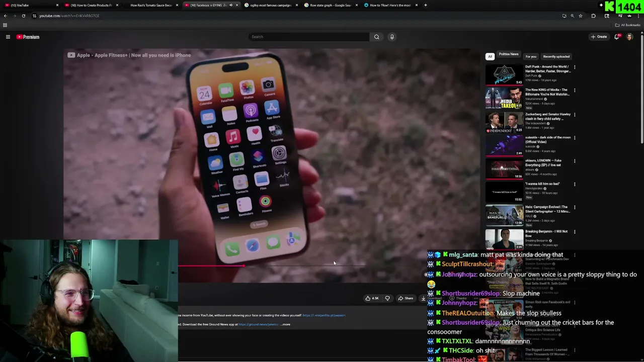Screen dimensions: 644x362
Task: Open options menu for 'New KING of Media'
Action: pyautogui.click(x=575, y=90)
